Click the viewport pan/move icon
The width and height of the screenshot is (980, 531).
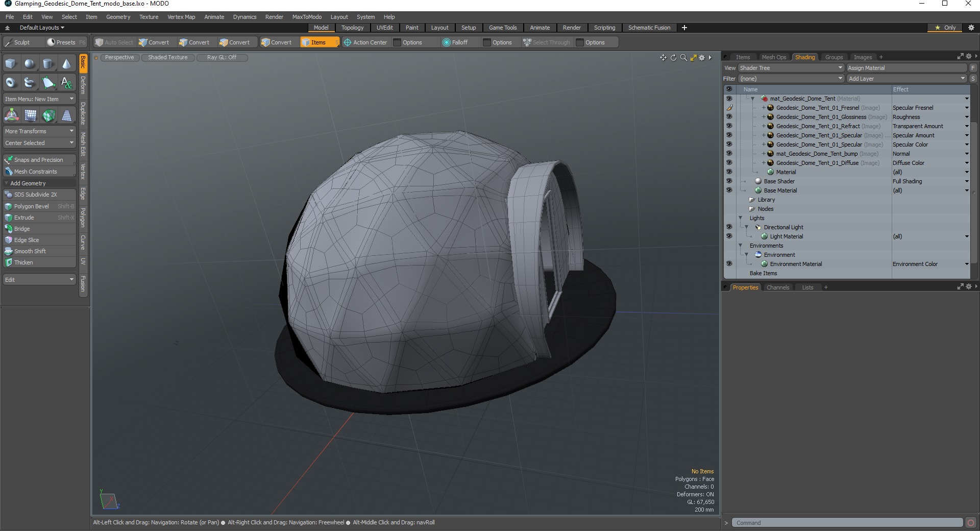click(663, 58)
